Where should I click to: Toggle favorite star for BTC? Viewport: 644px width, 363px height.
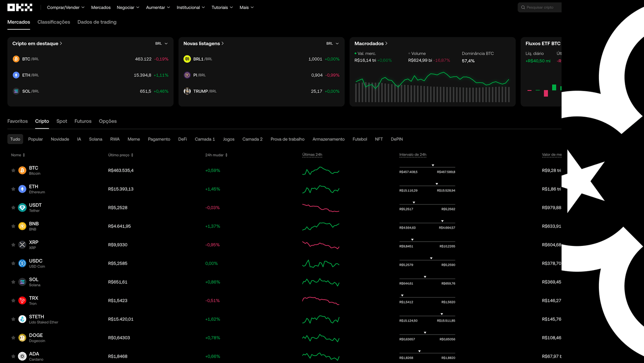click(13, 171)
